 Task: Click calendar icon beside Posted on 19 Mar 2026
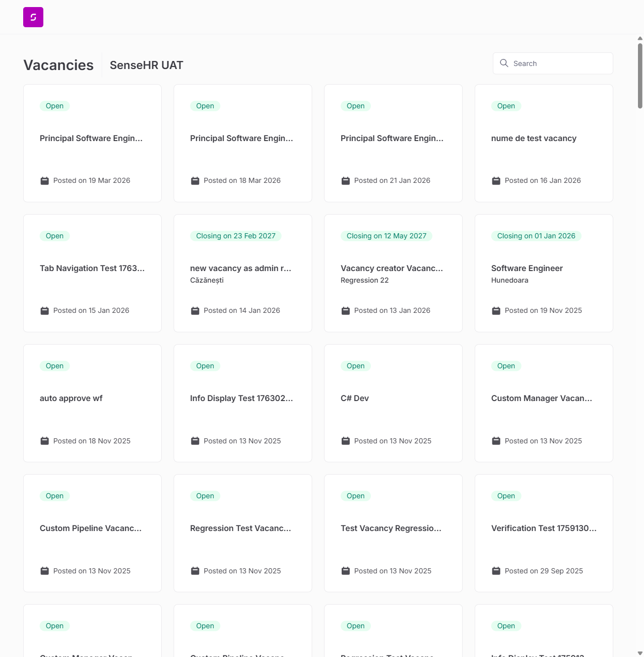click(x=44, y=181)
